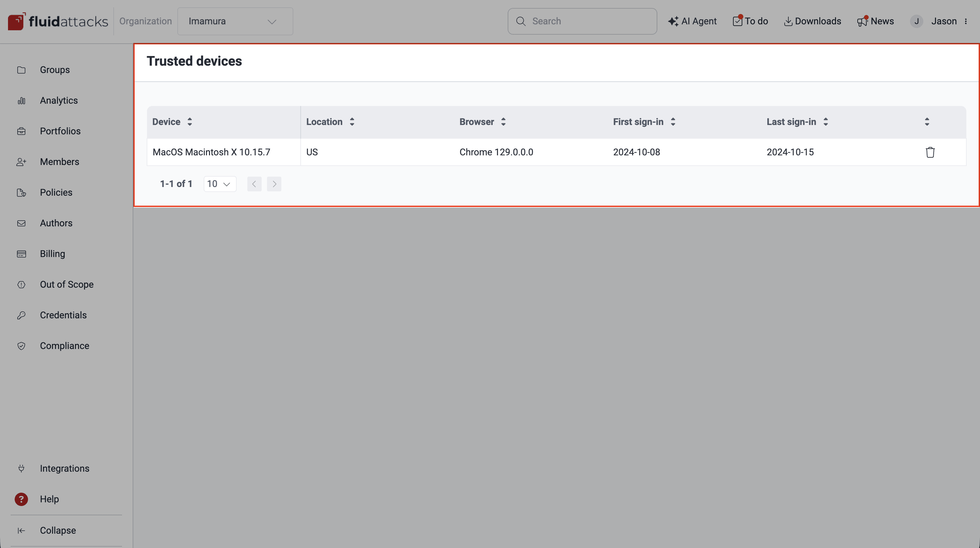The height and width of the screenshot is (548, 980).
Task: Check the News notifications
Action: click(x=876, y=21)
